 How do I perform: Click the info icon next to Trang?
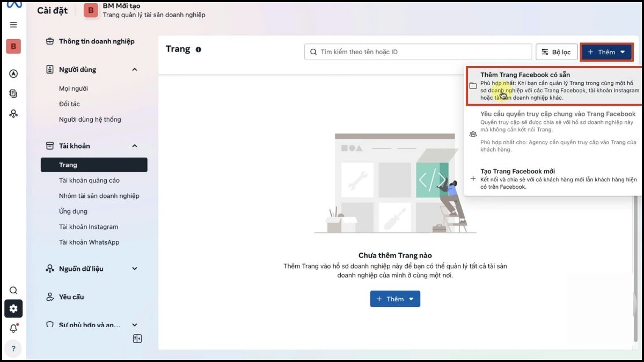point(199,49)
